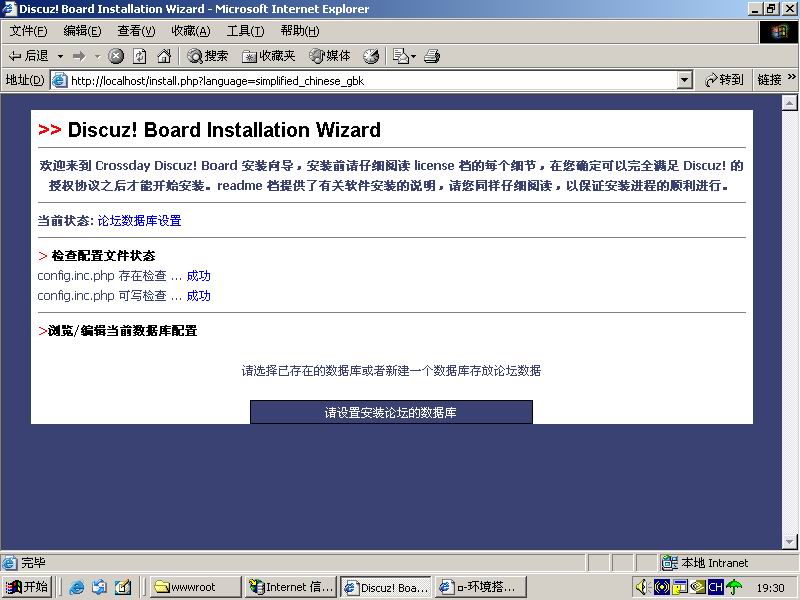Print the page with the printer icon
The width and height of the screenshot is (800, 600).
coord(432,56)
